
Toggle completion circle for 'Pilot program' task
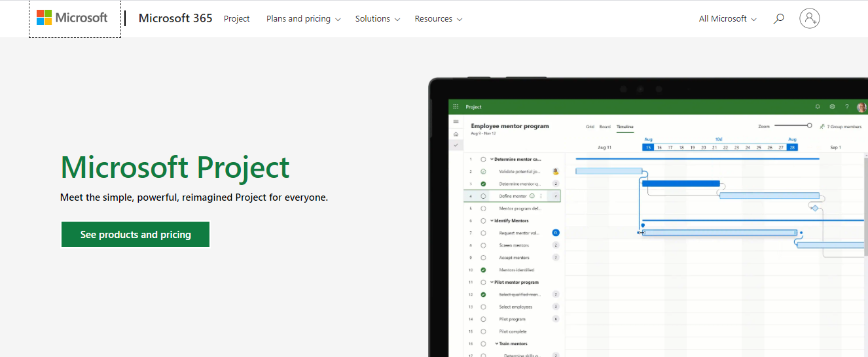[x=483, y=319]
